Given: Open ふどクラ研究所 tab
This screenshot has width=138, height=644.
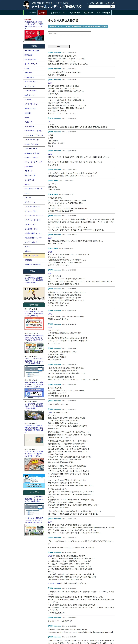Looking at the screenshot, I should [x=103, y=13].
